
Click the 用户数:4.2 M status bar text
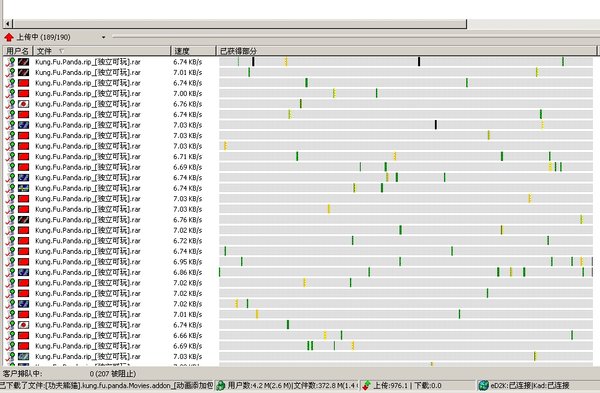(293, 385)
